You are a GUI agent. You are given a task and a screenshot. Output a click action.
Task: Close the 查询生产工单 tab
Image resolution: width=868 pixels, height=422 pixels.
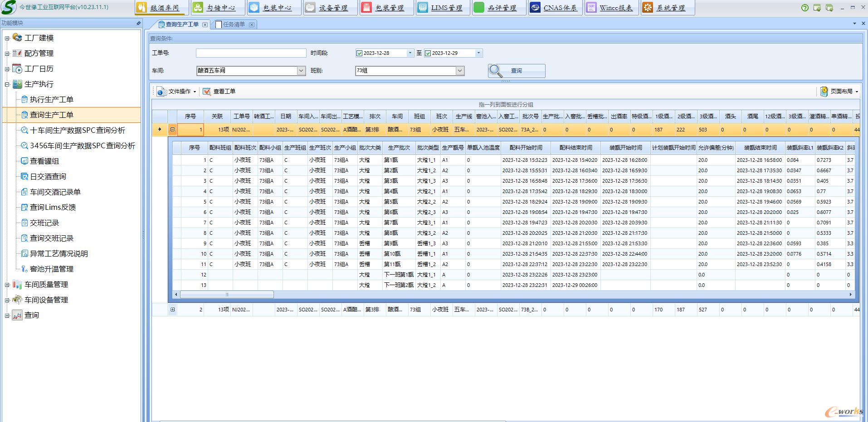coord(205,24)
